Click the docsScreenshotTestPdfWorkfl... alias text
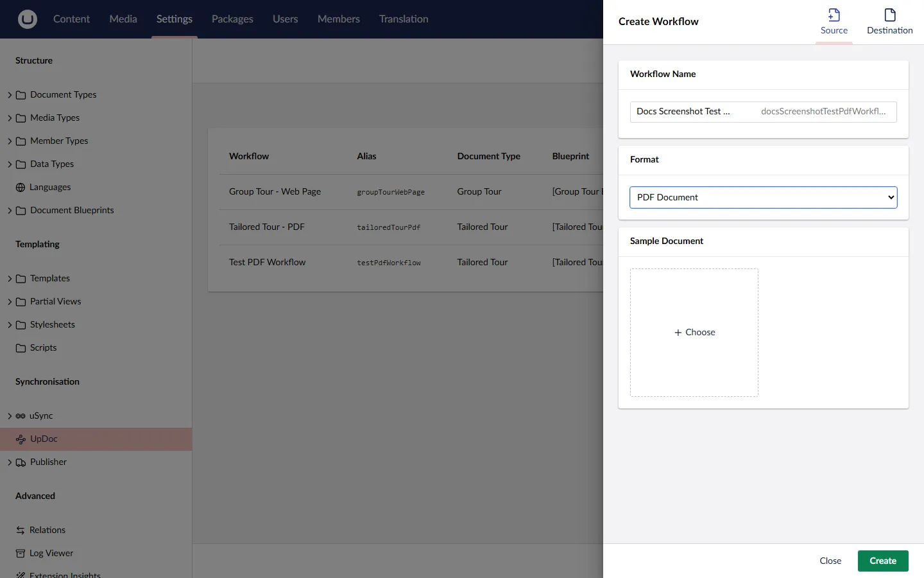This screenshot has width=924, height=578. point(823,112)
